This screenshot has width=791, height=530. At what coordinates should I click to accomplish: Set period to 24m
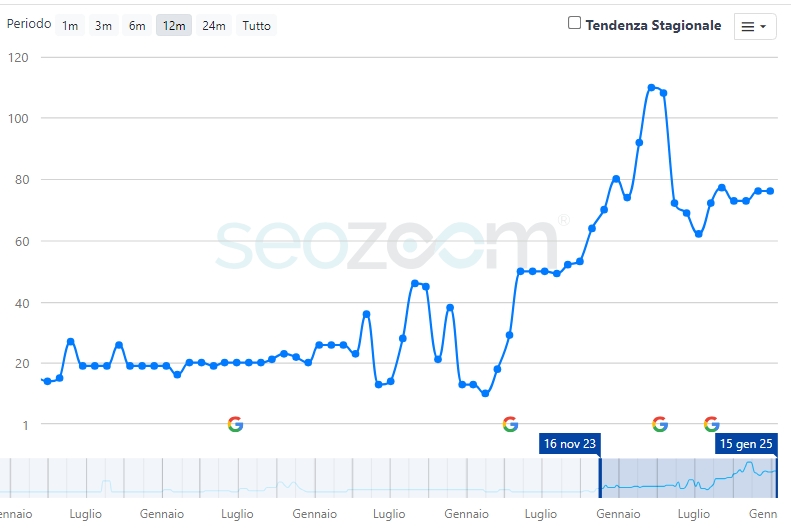214,26
